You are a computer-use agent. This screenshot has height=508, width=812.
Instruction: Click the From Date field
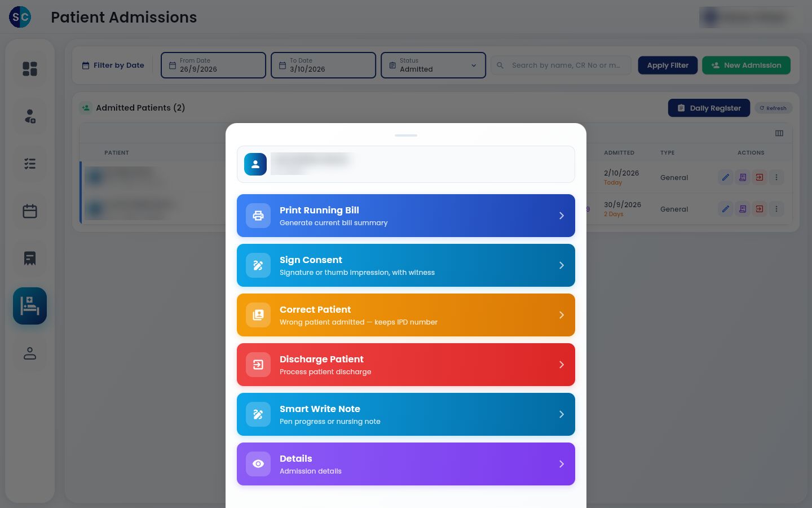[x=213, y=65]
